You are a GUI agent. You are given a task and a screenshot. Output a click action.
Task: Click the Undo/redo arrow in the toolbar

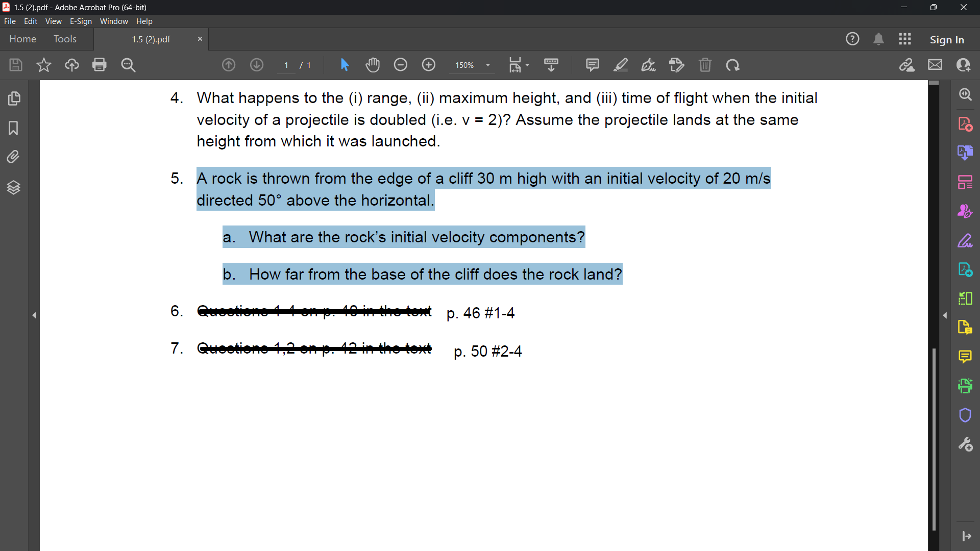tap(732, 65)
